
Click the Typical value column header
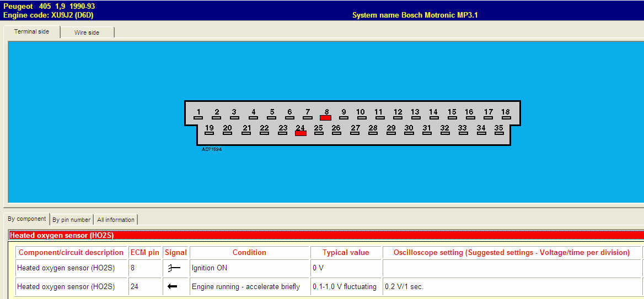[x=346, y=253]
